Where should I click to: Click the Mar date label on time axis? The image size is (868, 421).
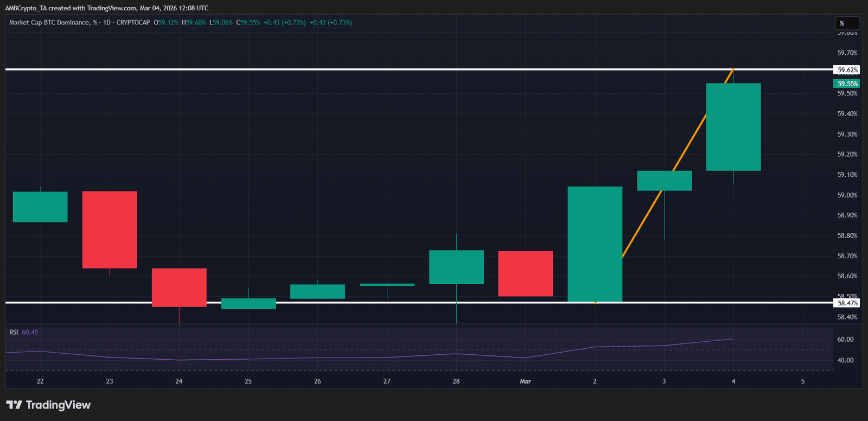pyautogui.click(x=525, y=381)
